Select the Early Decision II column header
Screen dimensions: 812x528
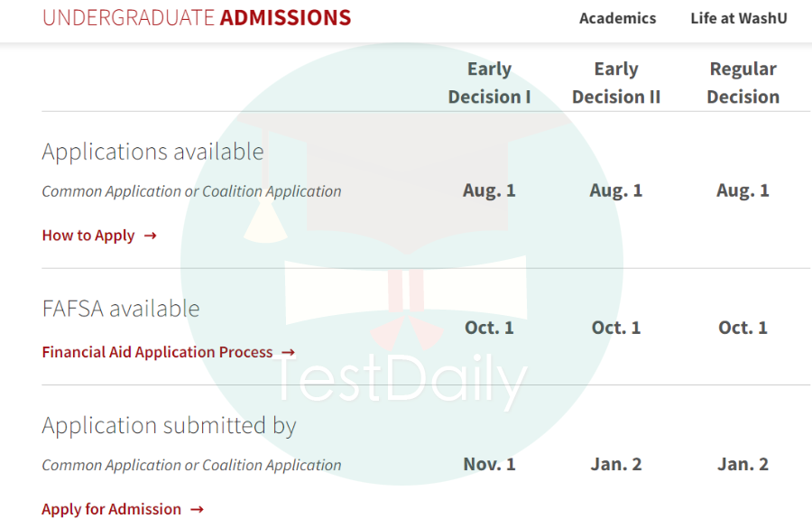[616, 83]
